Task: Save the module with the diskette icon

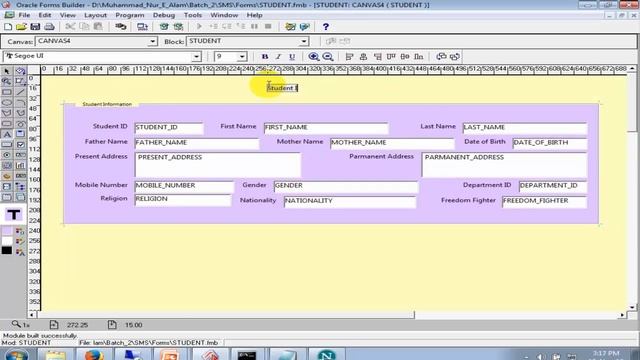Action: (35, 27)
